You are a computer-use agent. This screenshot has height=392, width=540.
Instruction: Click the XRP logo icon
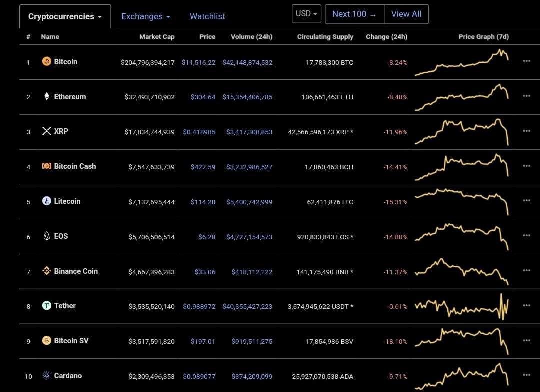tap(47, 131)
